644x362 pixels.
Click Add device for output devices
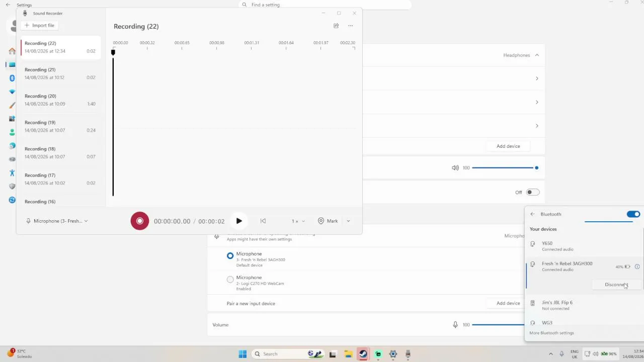pyautogui.click(x=508, y=146)
